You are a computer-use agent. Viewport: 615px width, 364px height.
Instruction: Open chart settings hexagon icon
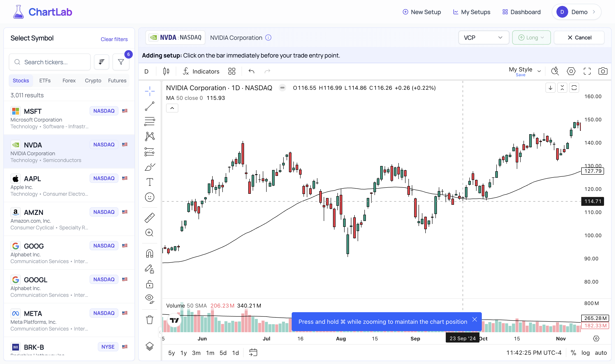571,71
